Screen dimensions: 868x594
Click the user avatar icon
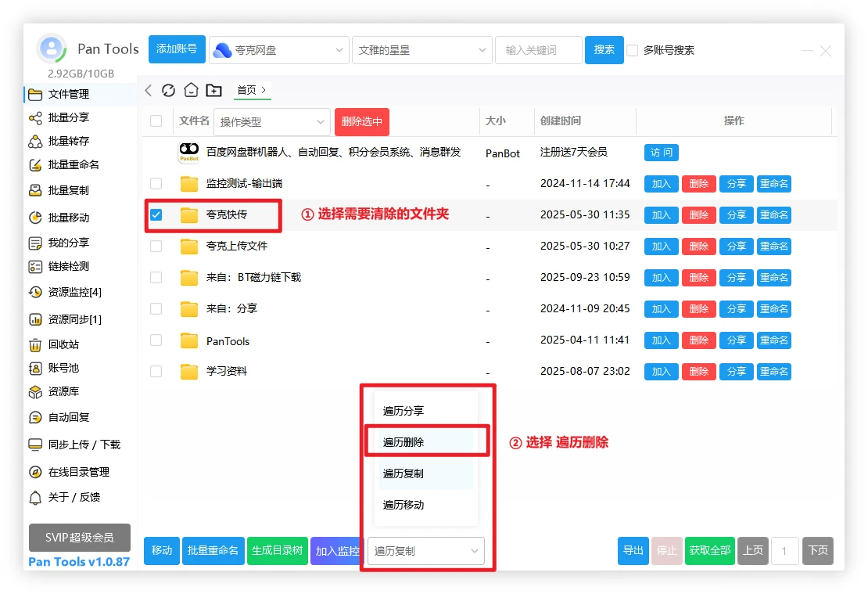(x=52, y=49)
